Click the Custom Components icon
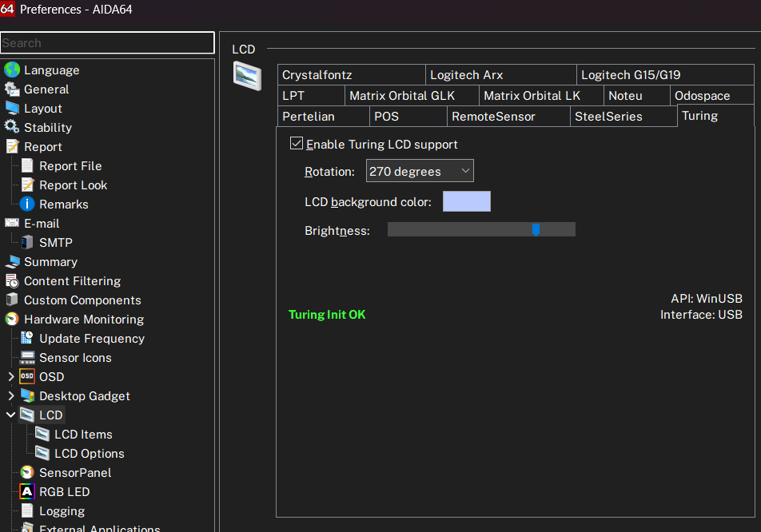This screenshot has width=761, height=532. tap(12, 300)
